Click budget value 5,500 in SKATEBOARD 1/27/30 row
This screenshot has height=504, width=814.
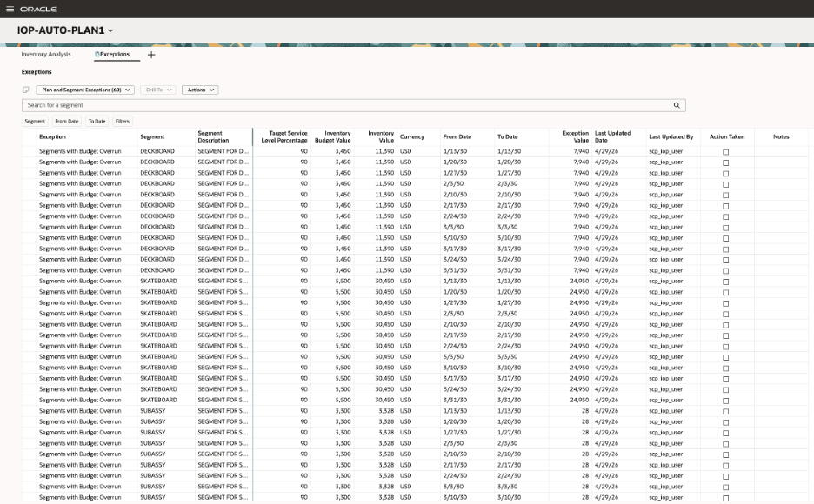(343, 302)
